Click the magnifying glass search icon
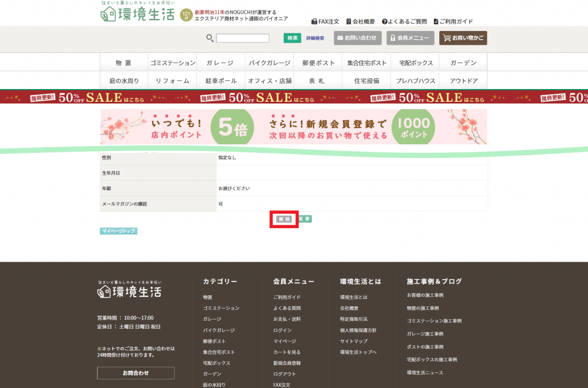 point(210,39)
